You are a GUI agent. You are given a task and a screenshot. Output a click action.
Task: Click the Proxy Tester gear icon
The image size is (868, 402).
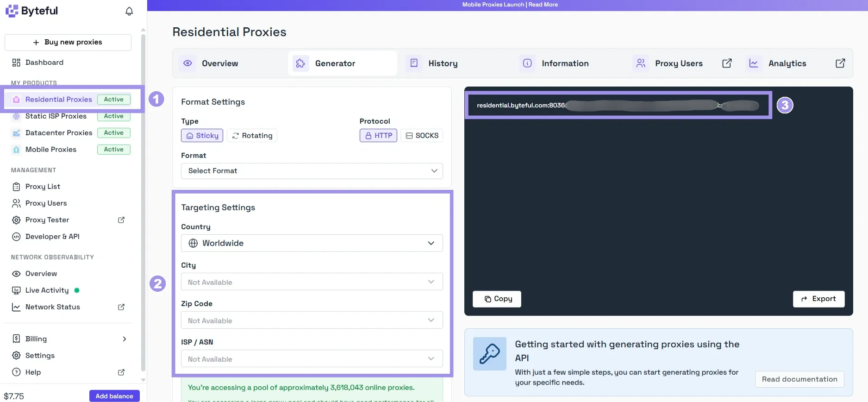tap(16, 220)
